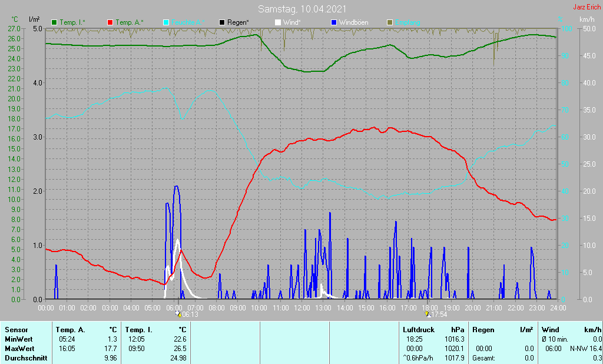The width and height of the screenshot is (603, 364).
Task: Click the Temp. A. maximum value 17.7
Action: 111,349
